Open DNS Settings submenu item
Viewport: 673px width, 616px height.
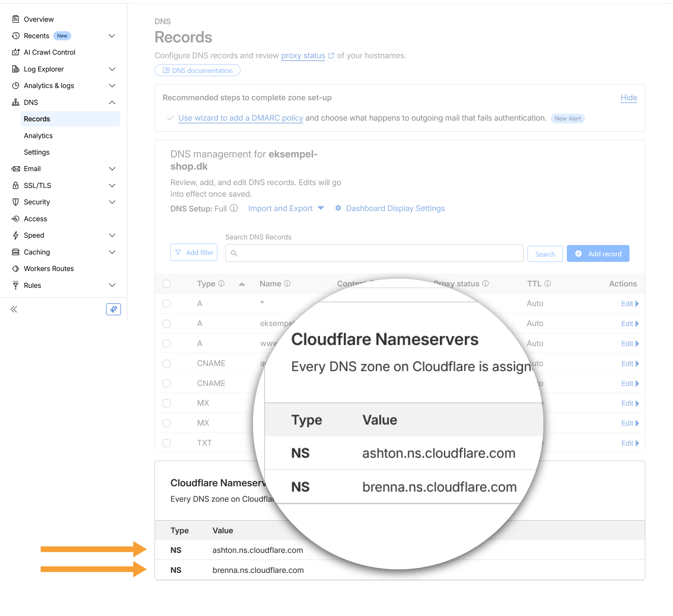point(36,152)
